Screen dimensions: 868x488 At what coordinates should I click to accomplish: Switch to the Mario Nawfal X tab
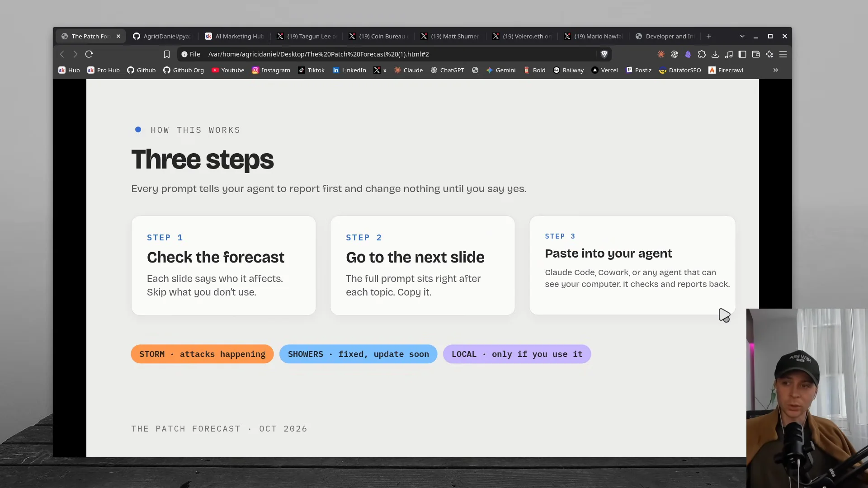pyautogui.click(x=594, y=36)
